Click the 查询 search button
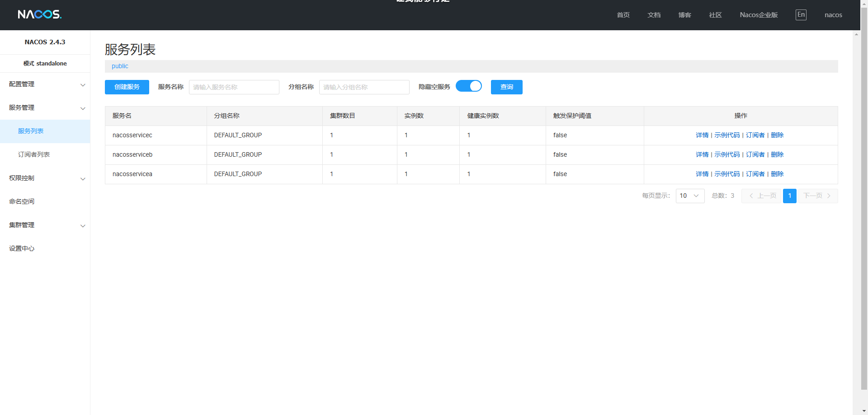Screen dimensions: 868x415 506,87
